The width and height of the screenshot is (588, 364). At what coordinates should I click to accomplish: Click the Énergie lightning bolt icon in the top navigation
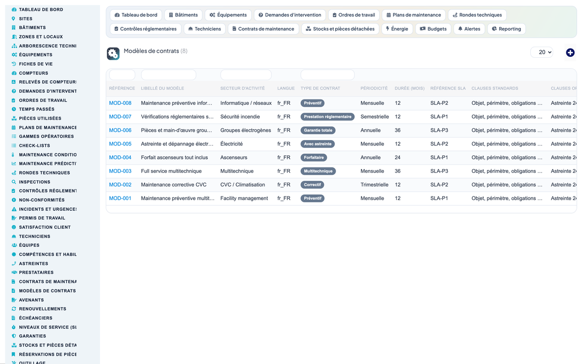388,29
